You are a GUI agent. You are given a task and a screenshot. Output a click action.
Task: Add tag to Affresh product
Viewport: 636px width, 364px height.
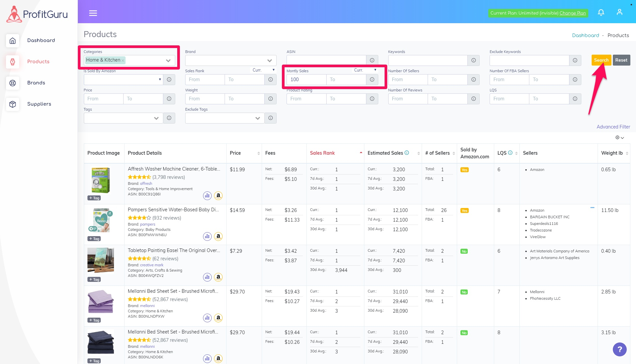(94, 198)
